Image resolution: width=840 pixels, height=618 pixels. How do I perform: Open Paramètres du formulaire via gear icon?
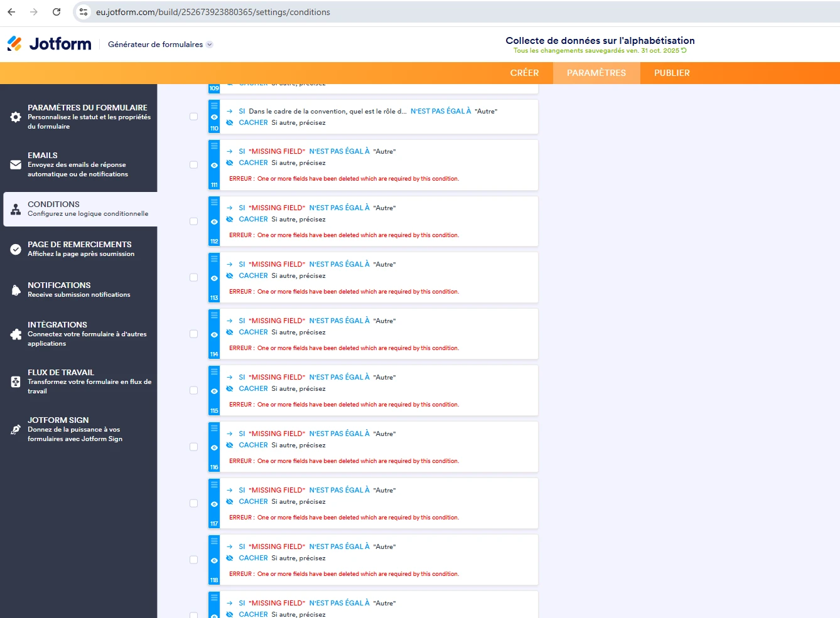click(x=15, y=115)
